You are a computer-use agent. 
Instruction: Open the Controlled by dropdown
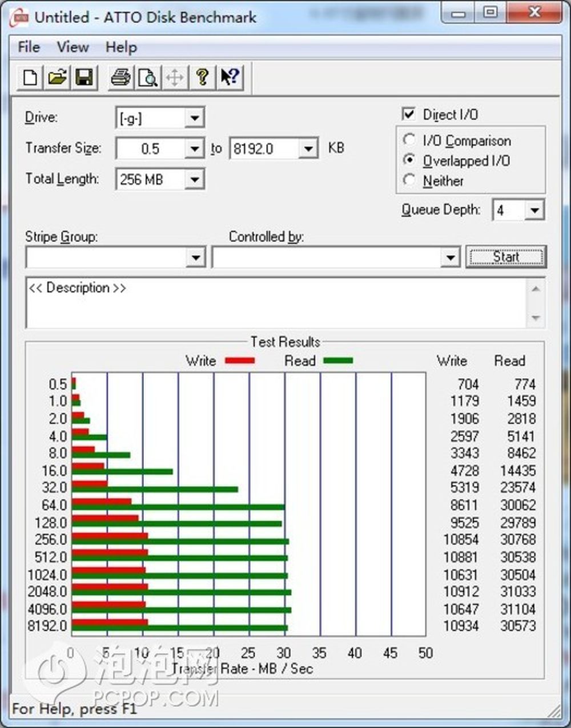click(x=451, y=257)
